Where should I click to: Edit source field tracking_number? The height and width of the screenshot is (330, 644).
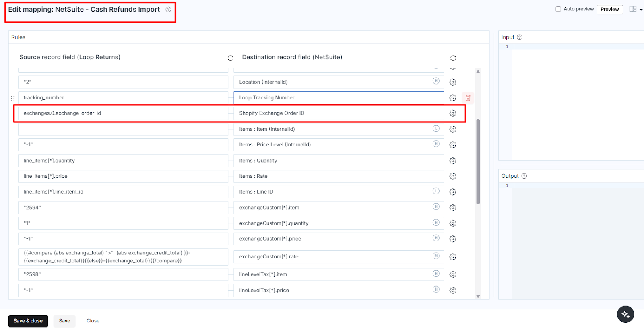123,98
